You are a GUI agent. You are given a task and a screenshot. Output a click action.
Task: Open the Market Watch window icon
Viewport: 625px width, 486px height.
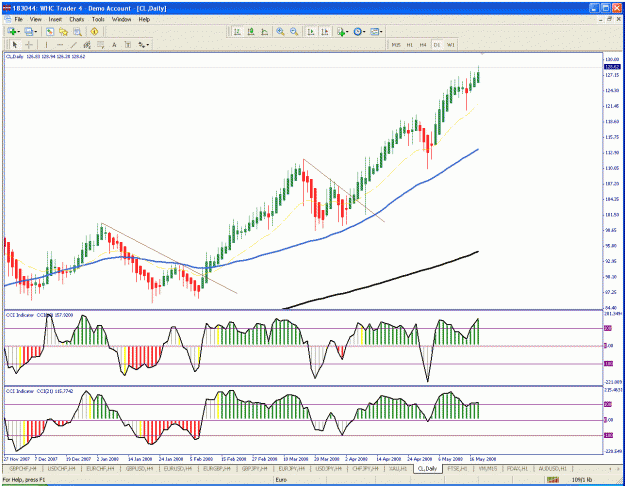[x=50, y=31]
